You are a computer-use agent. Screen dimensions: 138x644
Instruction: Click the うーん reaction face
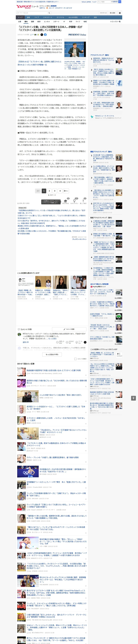pos(77,342)
